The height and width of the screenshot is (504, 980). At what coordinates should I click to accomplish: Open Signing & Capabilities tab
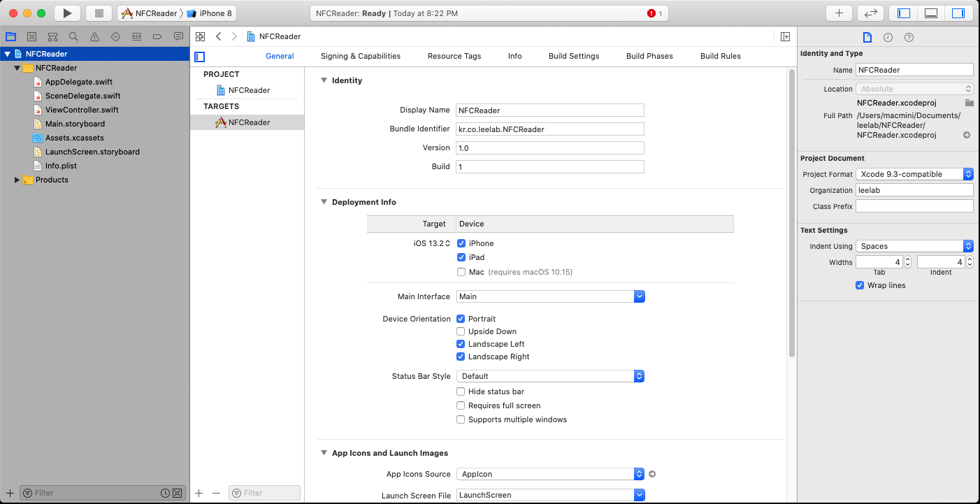(x=360, y=56)
